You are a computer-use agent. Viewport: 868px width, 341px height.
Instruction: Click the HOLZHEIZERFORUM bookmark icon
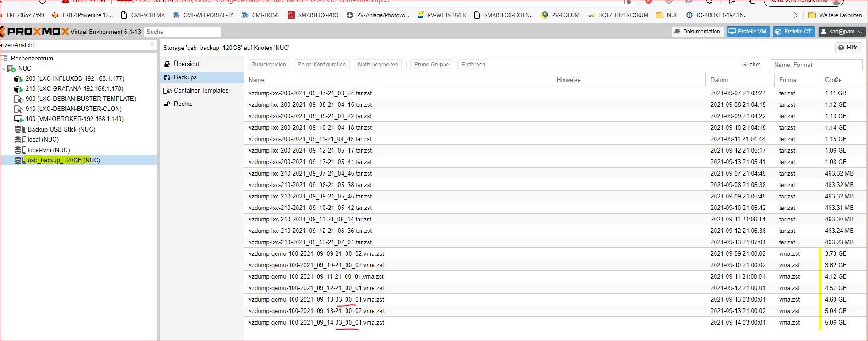click(591, 15)
